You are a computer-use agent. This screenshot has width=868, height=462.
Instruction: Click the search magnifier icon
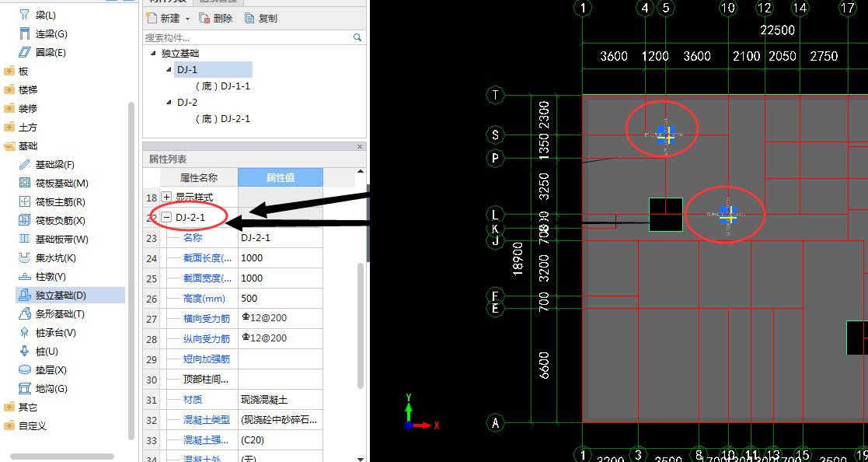pyautogui.click(x=357, y=37)
